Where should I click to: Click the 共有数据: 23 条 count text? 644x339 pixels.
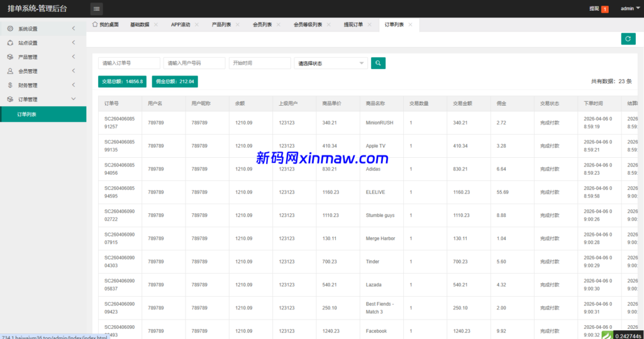(611, 81)
